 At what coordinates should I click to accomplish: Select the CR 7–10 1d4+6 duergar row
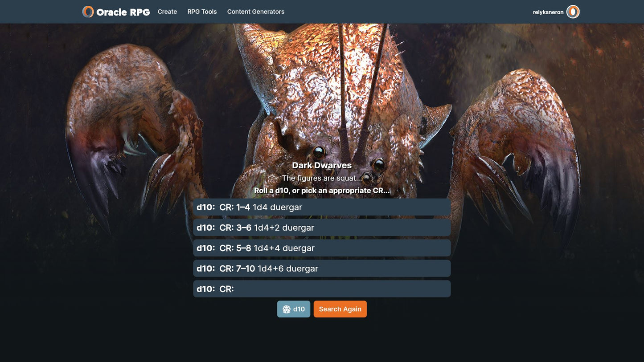322,268
